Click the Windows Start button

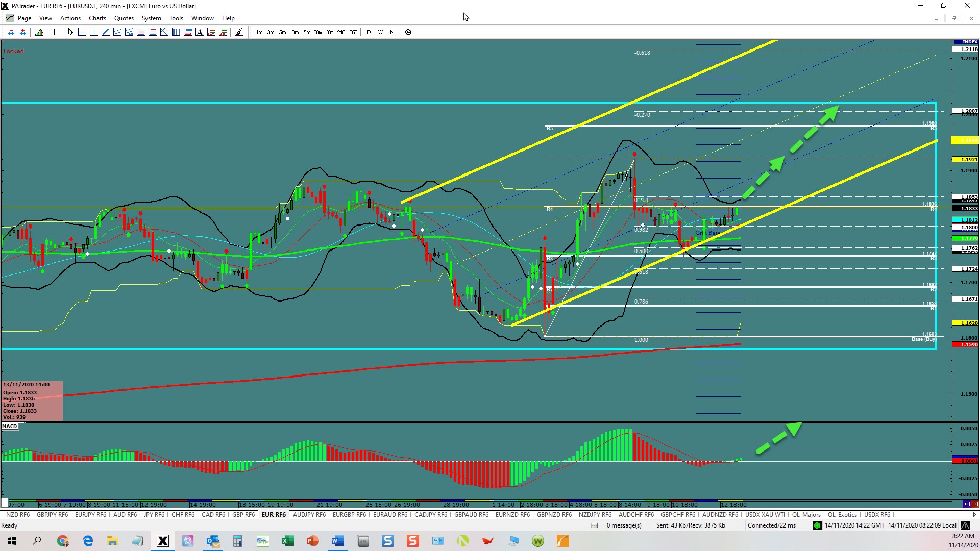12,541
